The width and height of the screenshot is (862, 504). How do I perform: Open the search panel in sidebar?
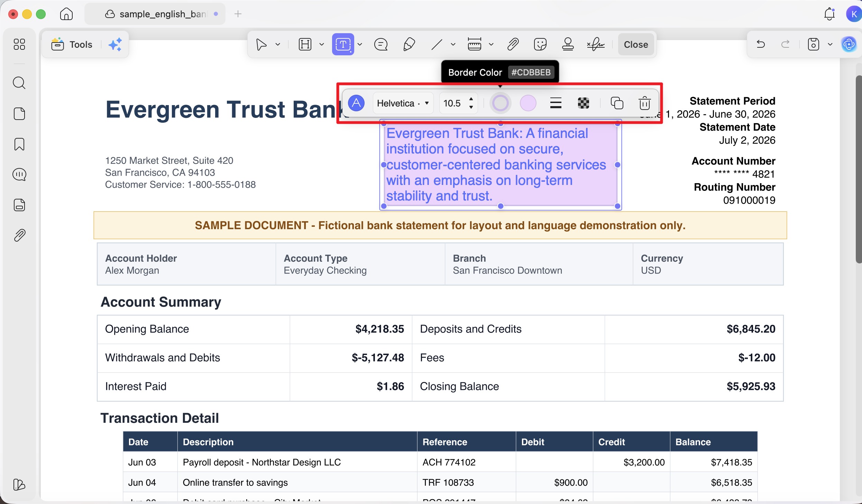(x=19, y=83)
